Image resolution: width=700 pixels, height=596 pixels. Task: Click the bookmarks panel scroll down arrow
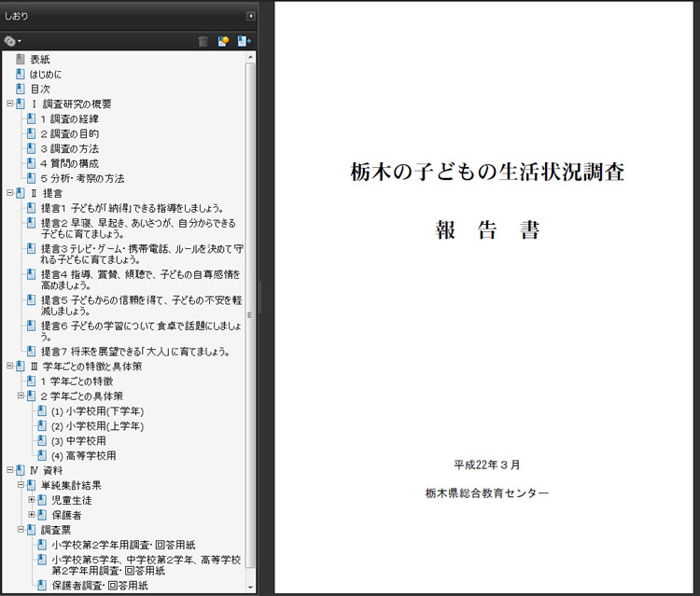pyautogui.click(x=250, y=587)
